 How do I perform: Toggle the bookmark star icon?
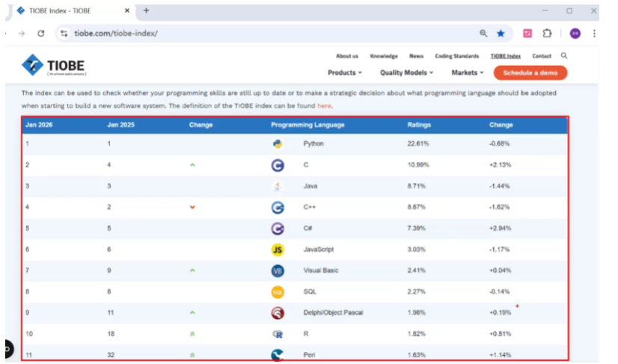point(501,34)
